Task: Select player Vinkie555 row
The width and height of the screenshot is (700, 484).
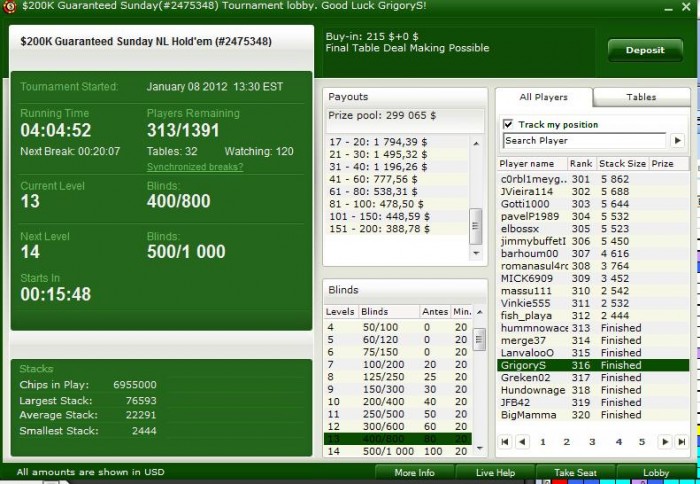Action: pos(593,303)
